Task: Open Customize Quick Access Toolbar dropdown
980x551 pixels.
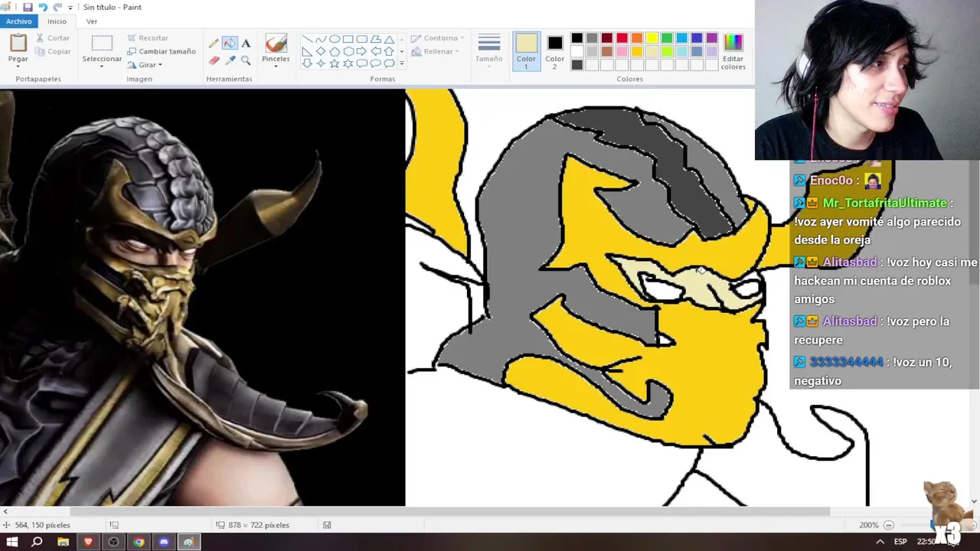Action: 70,8
